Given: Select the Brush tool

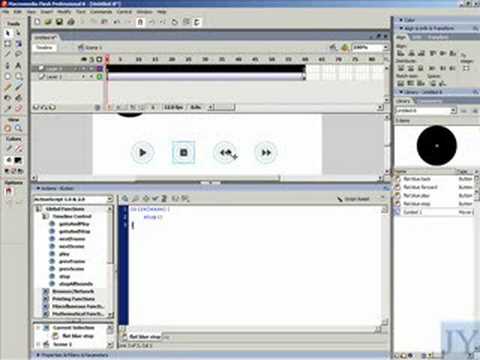Looking at the screenshot, I should pos(18,87).
